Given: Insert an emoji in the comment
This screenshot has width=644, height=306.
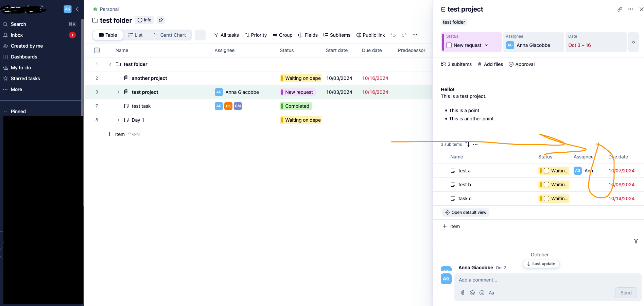Looking at the screenshot, I should pyautogui.click(x=482, y=293).
